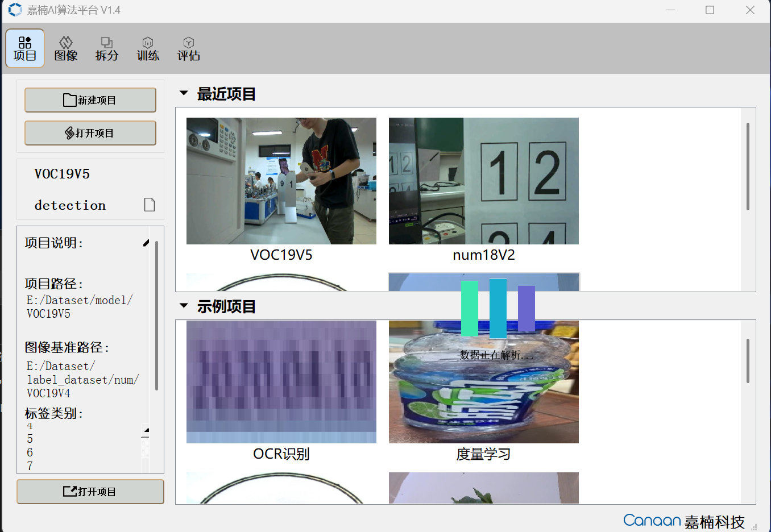Collapse the 最近项目 section
Screen dimensions: 771x532
183,93
